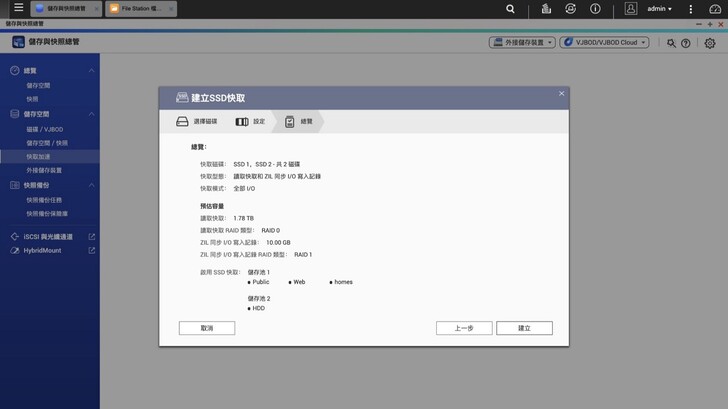Click the search magnifier in top bar
Image resolution: width=728 pixels, height=409 pixels.
click(x=510, y=9)
